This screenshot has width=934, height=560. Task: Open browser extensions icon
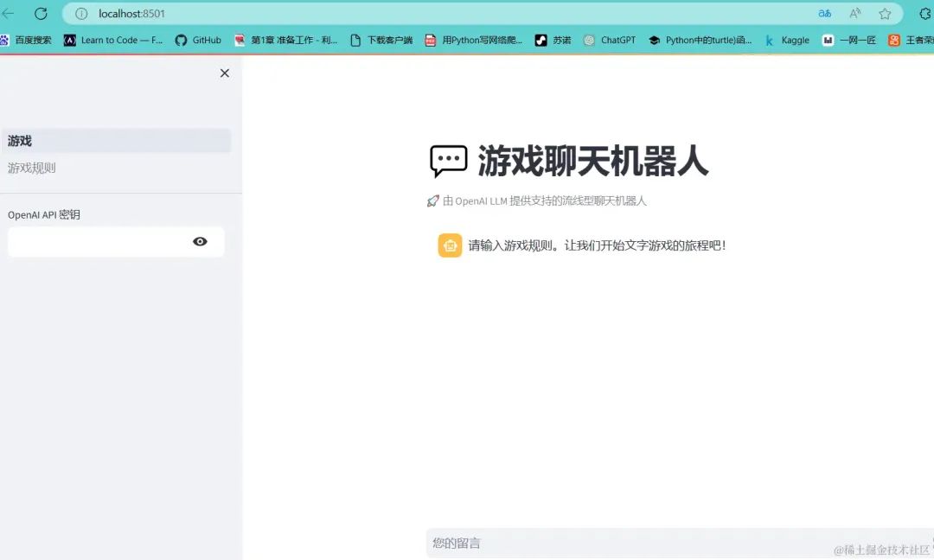coord(925,13)
